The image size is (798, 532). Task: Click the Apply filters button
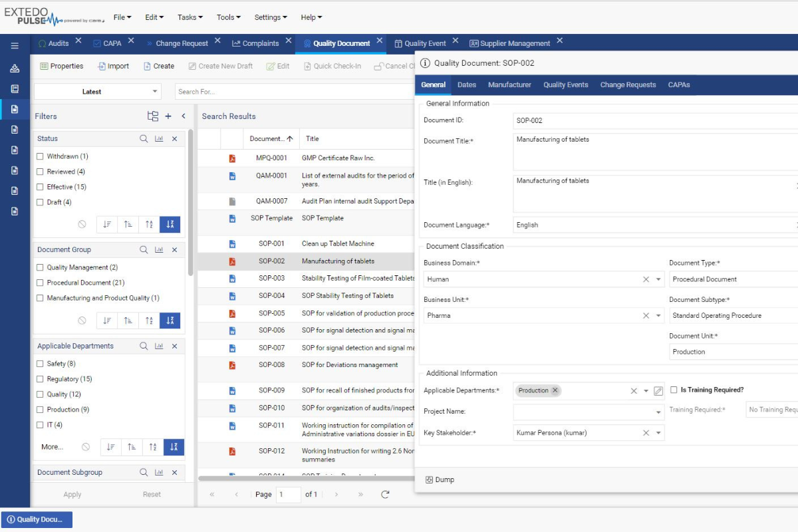point(72,494)
